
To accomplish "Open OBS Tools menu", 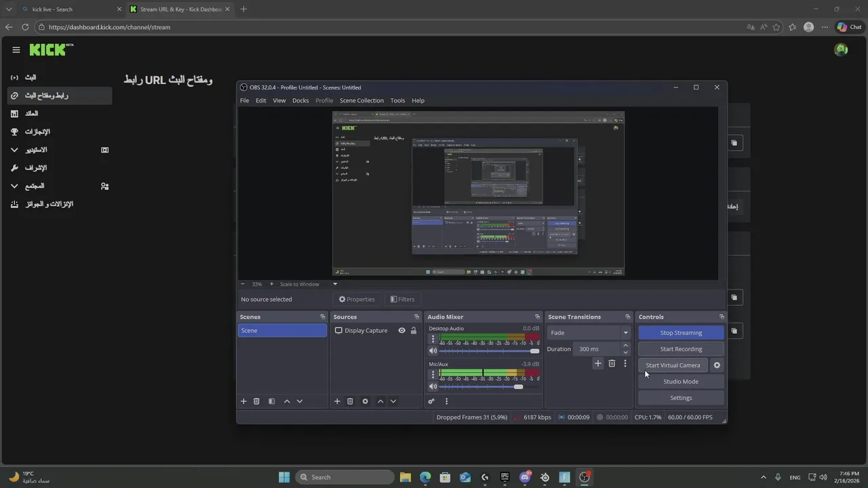I will pyautogui.click(x=397, y=100).
